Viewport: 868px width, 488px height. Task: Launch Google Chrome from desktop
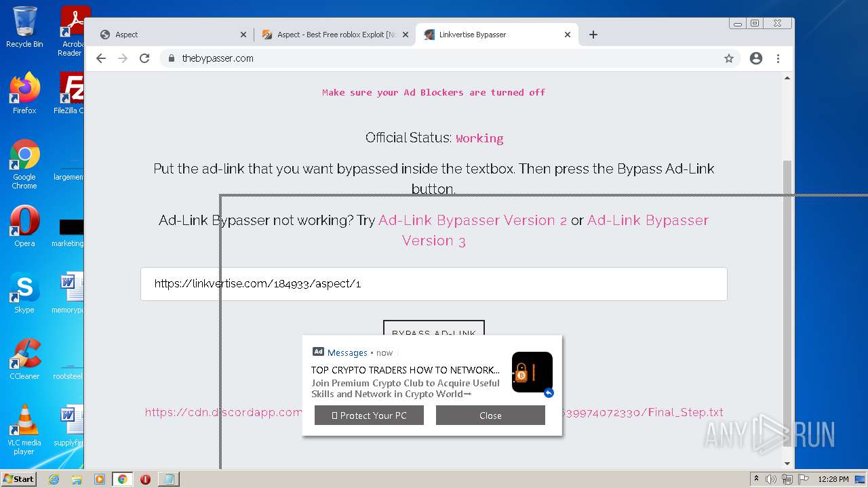(24, 164)
